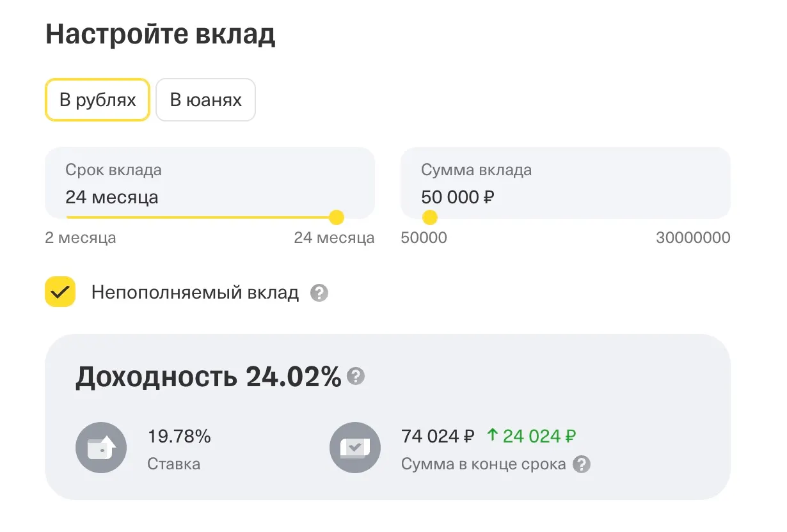This screenshot has height=532, width=787.
Task: Click the Сумма вклада slider handle
Action: point(430,217)
